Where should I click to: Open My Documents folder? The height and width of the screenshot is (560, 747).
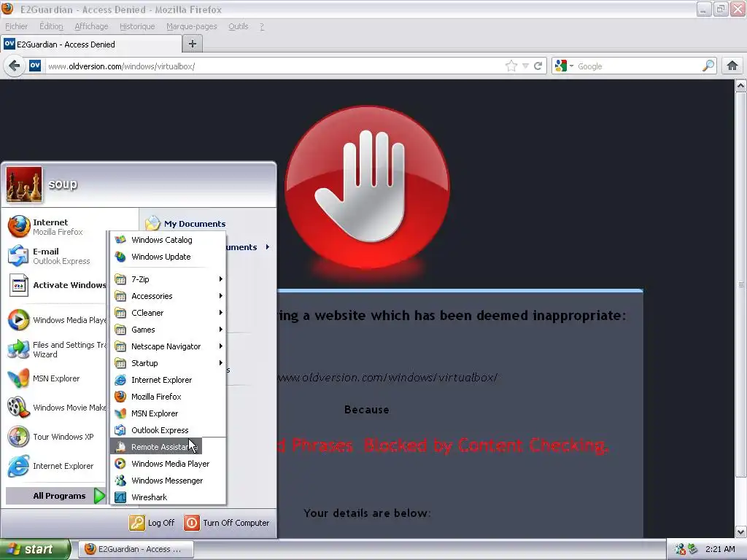point(186,223)
